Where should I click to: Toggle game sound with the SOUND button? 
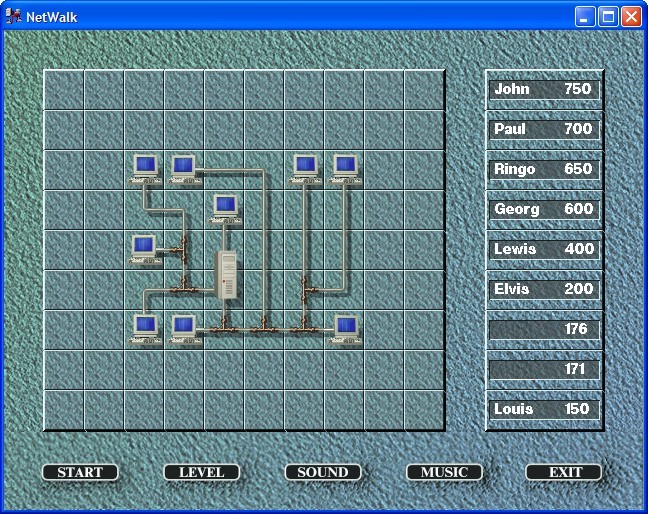[x=323, y=472]
